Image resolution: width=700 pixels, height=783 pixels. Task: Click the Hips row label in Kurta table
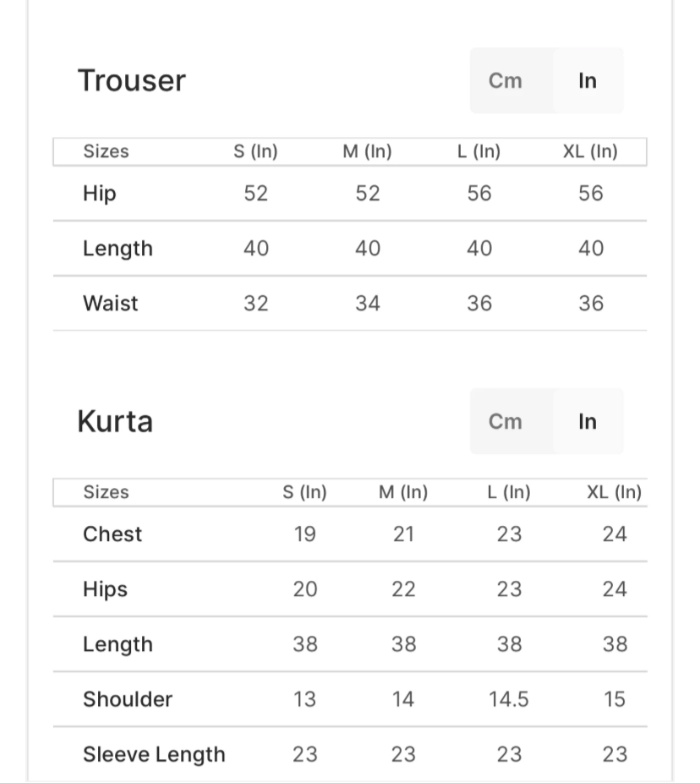click(x=105, y=589)
